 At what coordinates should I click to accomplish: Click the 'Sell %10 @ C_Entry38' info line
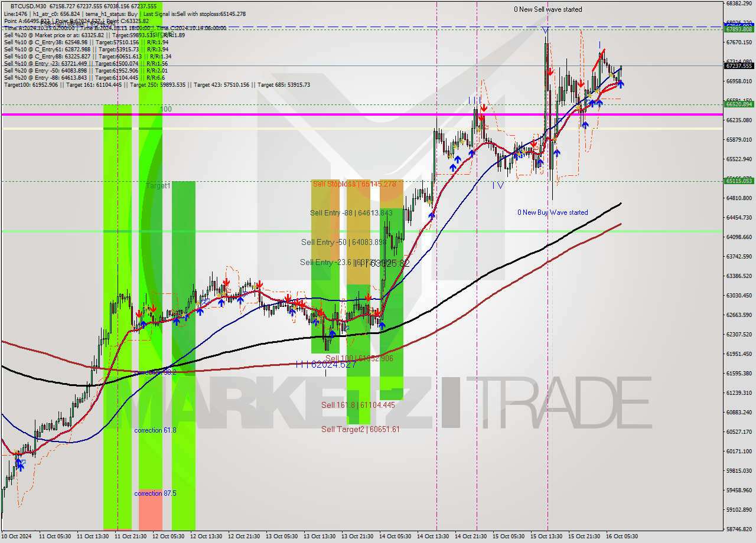click(86, 42)
